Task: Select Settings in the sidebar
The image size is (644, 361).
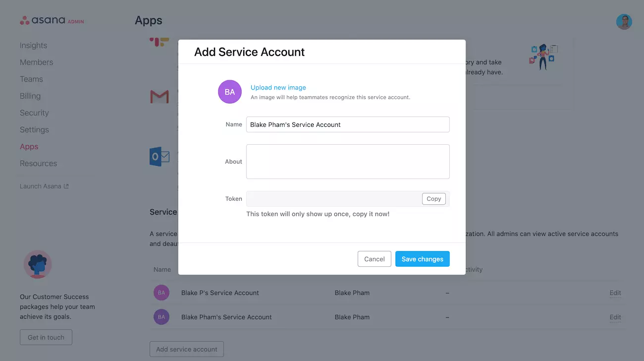Action: point(34,129)
